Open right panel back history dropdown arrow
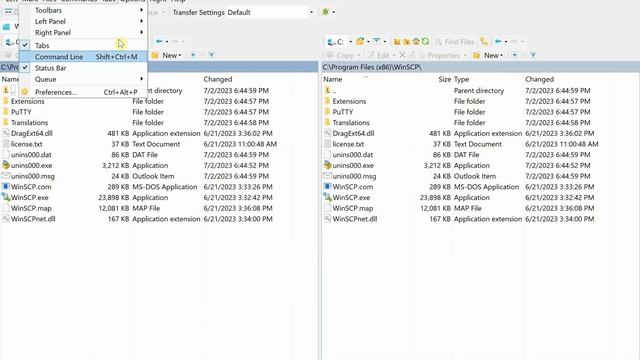 [506, 42]
